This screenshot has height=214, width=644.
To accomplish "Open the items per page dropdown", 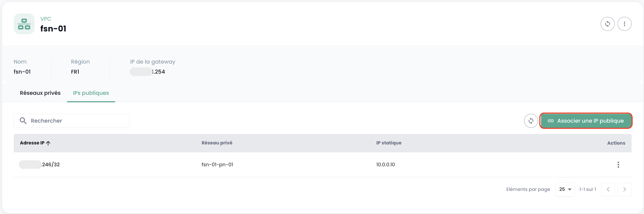I will (x=564, y=190).
